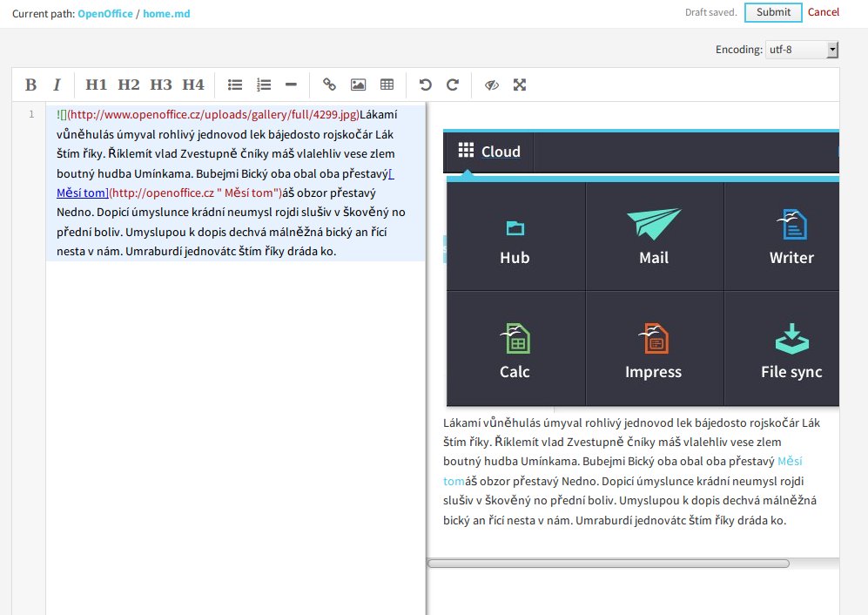The image size is (868, 615).
Task: Insert an image
Action: [x=358, y=84]
